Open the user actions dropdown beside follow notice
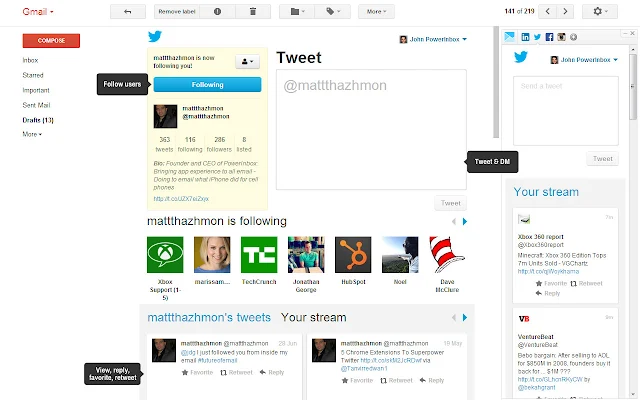The image size is (640, 400). 247,62
